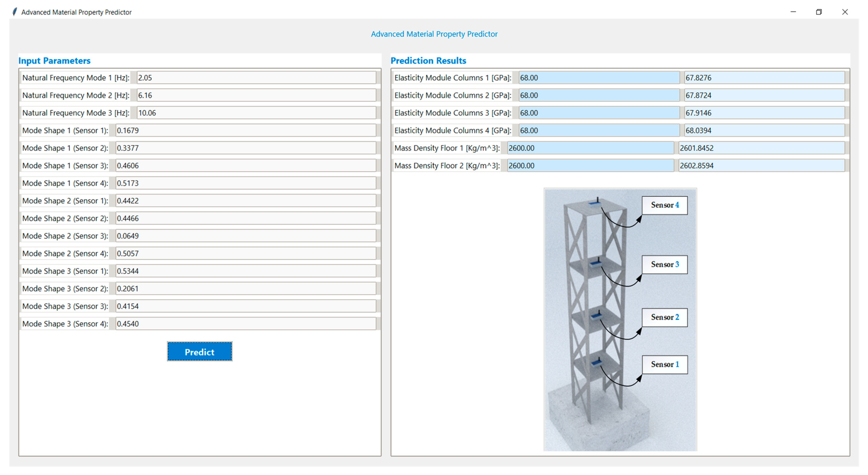Click the Mode Shape 2 (Sensor 1) field
Viewport: 868px width, 475px height.
245,201
